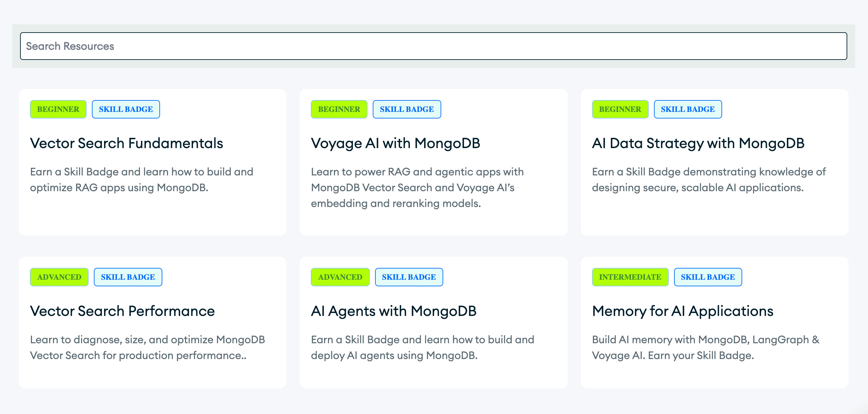Image resolution: width=868 pixels, height=414 pixels.
Task: Click SKILL BADGE tag on Vector Search Performance
Action: [128, 277]
